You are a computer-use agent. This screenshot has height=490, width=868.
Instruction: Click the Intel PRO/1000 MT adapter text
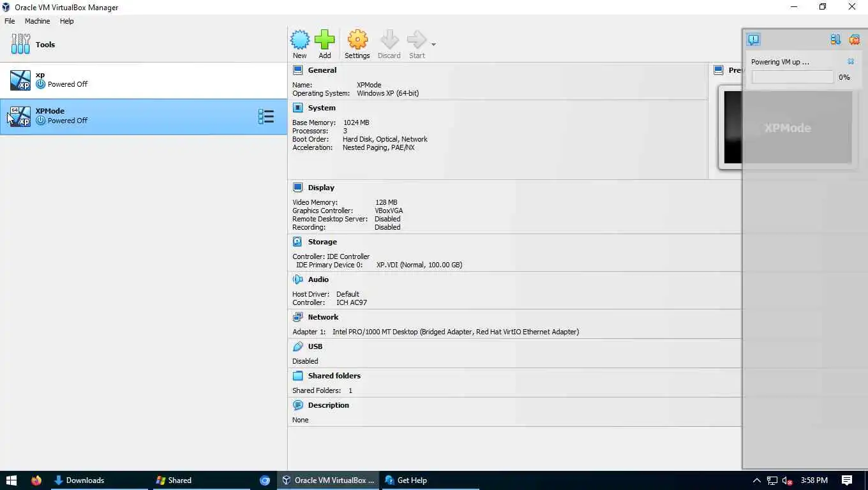click(456, 332)
